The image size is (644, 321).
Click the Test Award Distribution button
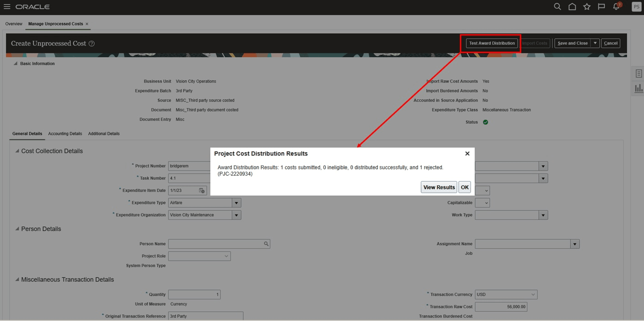tap(491, 43)
